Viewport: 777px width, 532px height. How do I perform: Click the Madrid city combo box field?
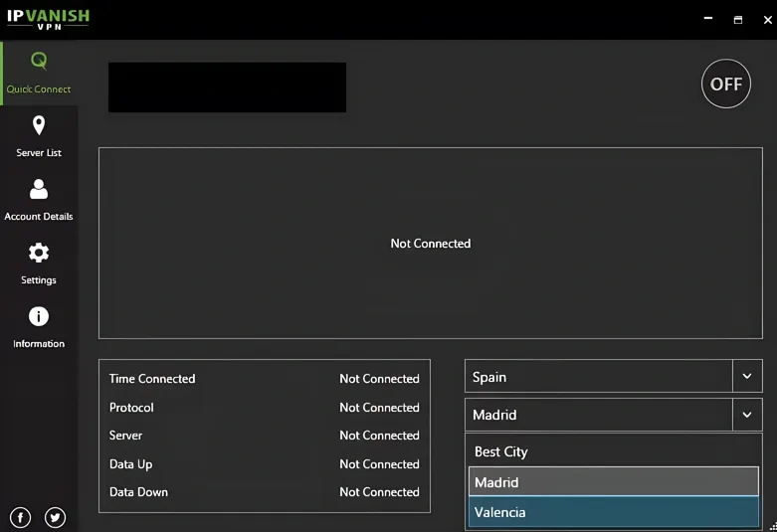(614, 415)
